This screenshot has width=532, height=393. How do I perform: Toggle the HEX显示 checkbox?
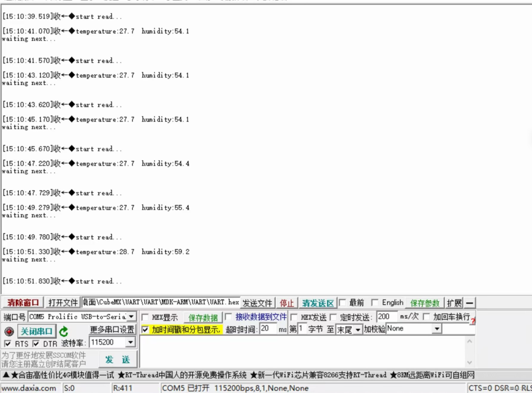(145, 317)
